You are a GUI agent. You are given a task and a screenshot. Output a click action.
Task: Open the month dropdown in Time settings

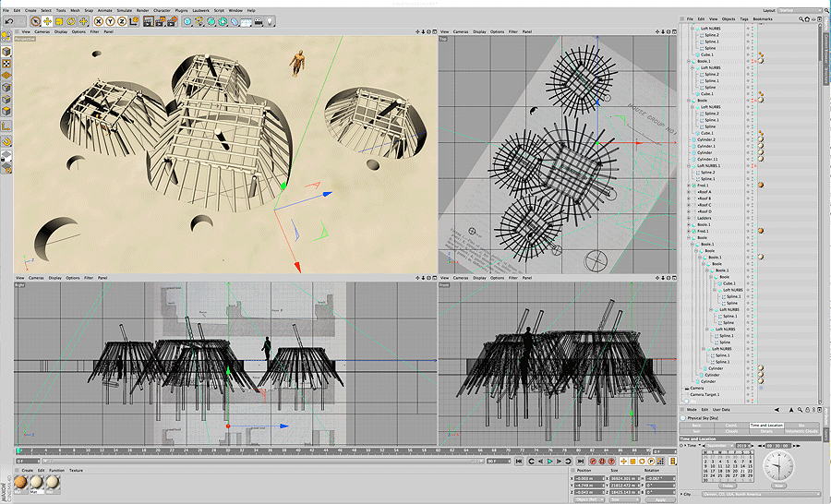point(717,445)
